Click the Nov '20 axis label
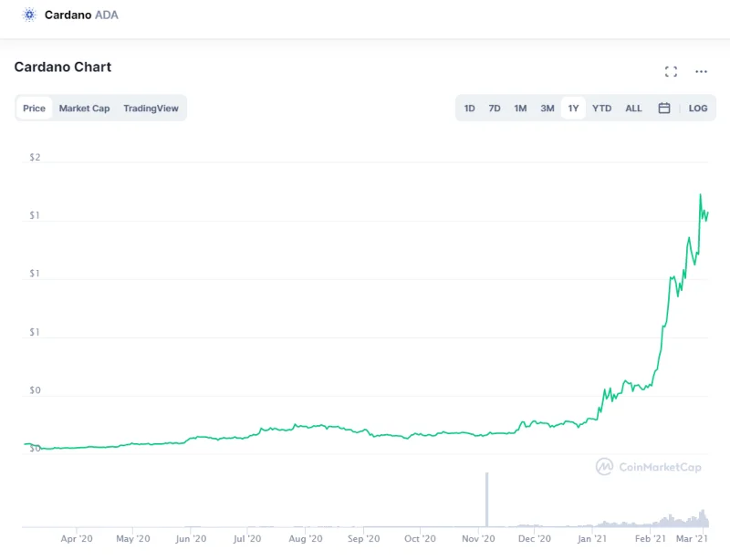Screen dimensions: 730x560 point(478,539)
